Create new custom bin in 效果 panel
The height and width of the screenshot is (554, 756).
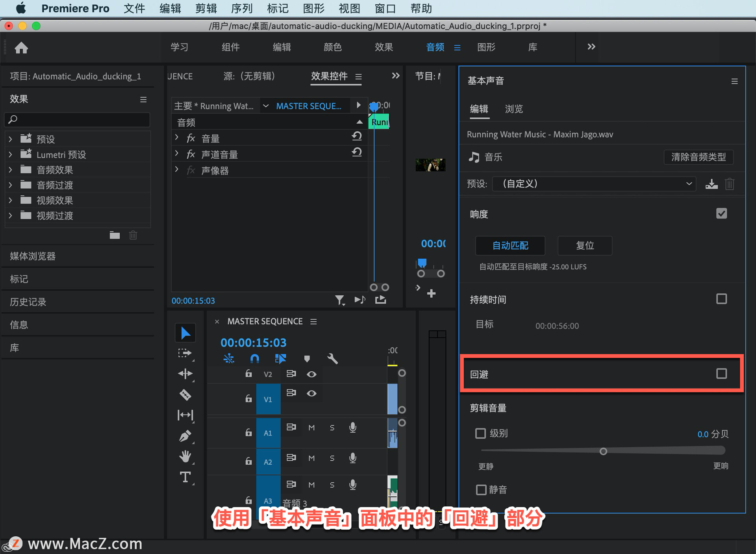click(x=115, y=235)
